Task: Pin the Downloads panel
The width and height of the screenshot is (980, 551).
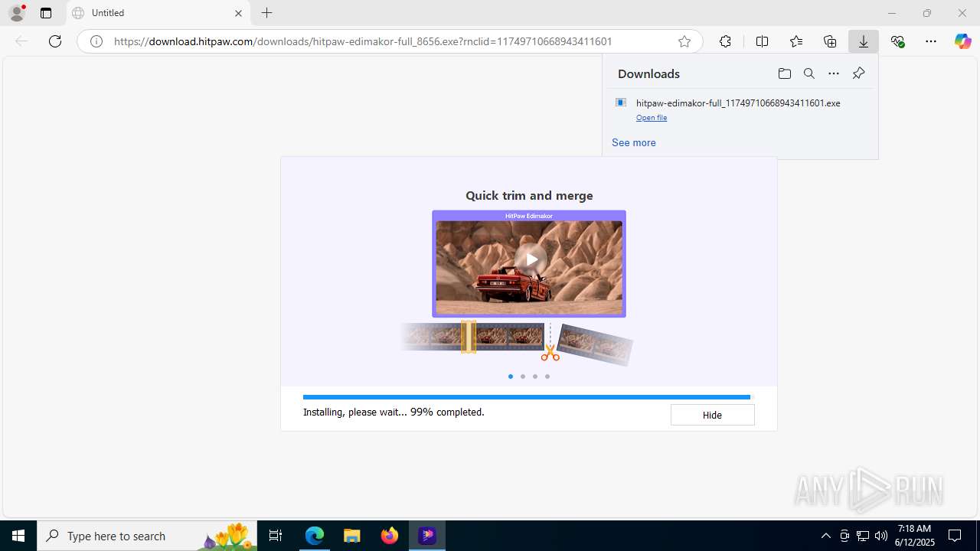Action: coord(858,73)
